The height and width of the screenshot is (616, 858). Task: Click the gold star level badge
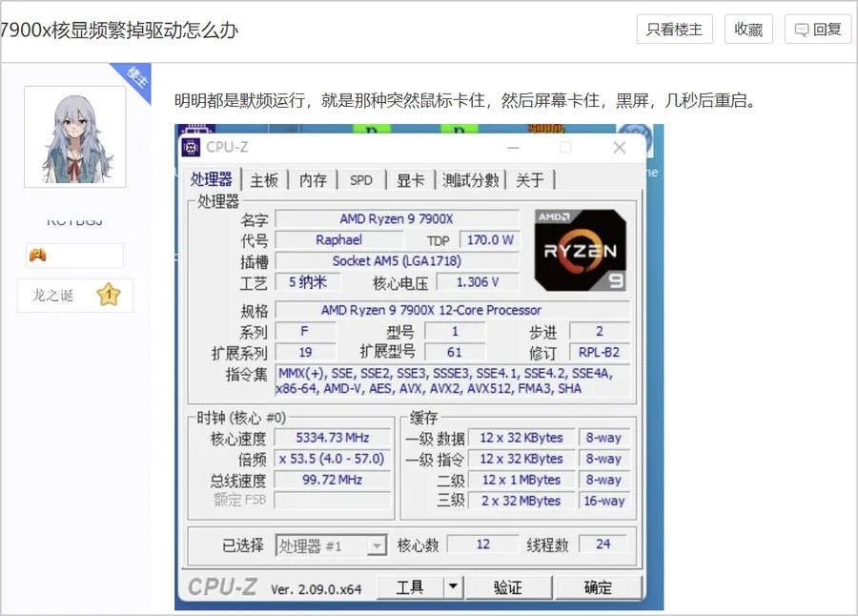(108, 295)
